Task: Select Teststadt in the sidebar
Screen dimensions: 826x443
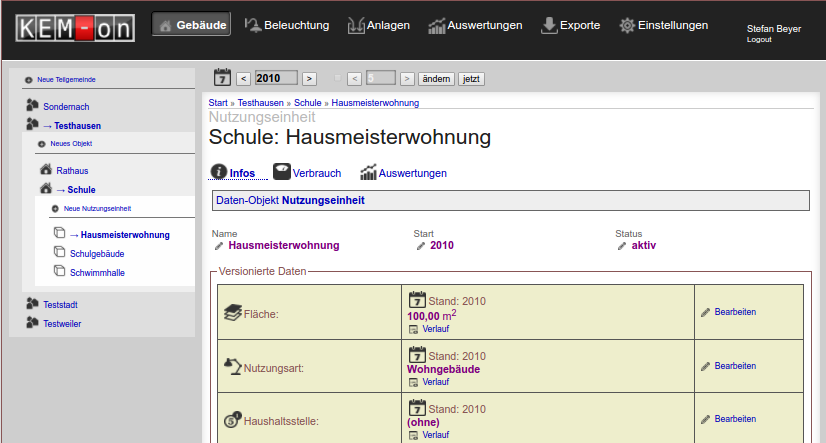Action: (61, 304)
